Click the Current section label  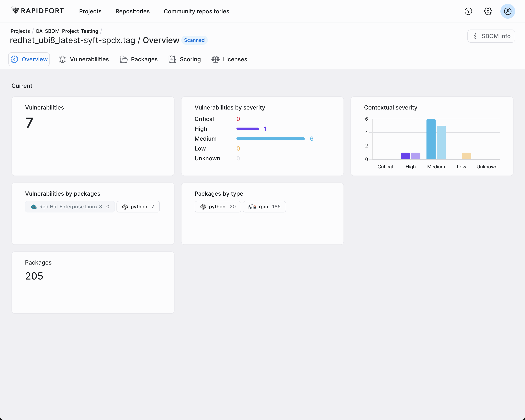[x=22, y=86]
